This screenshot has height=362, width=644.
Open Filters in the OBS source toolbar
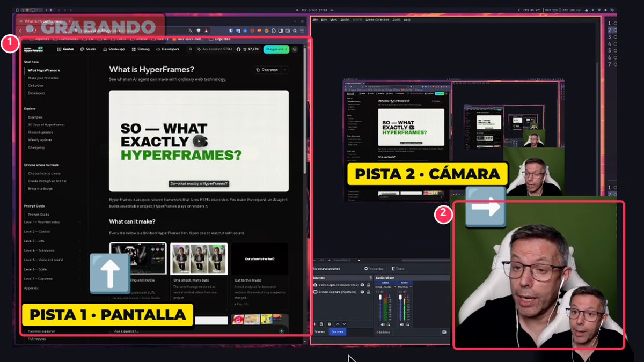[398, 269]
